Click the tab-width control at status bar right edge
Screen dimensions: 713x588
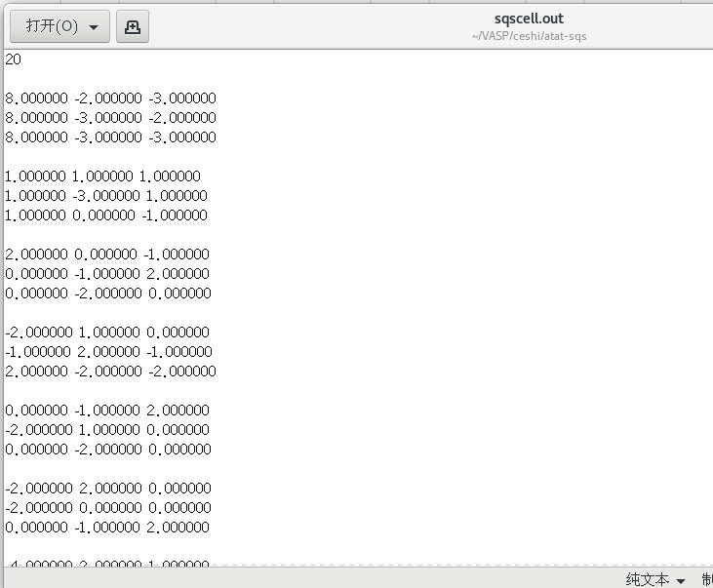[707, 579]
